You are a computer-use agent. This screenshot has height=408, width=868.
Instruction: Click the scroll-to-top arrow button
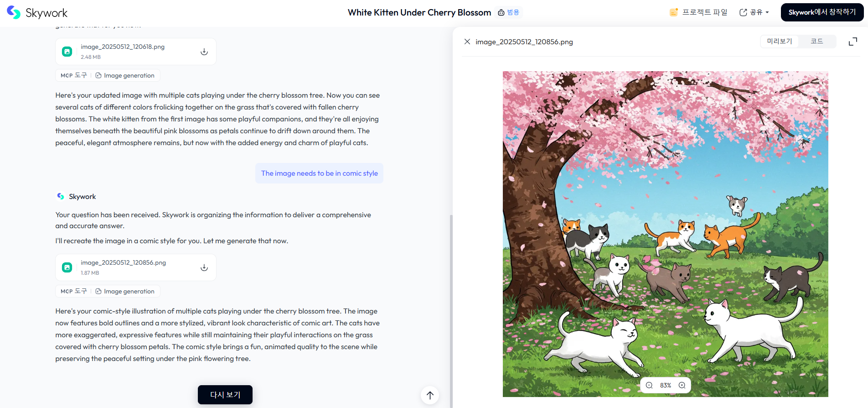pyautogui.click(x=430, y=395)
